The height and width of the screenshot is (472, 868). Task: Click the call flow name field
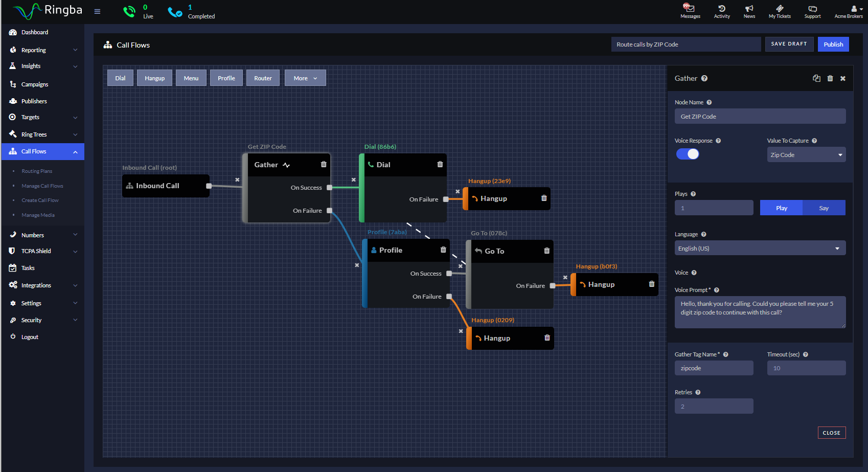(x=686, y=44)
